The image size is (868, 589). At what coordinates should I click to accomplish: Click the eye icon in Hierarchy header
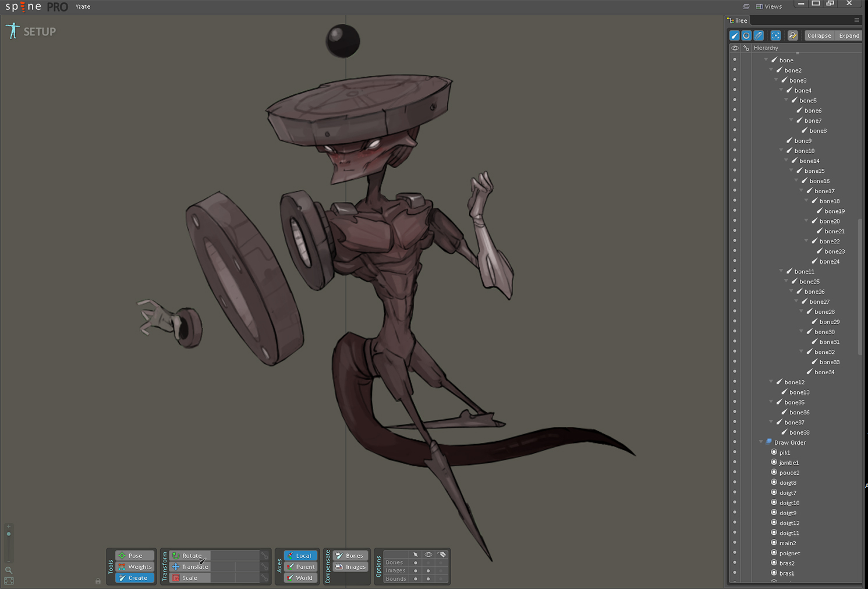[735, 48]
